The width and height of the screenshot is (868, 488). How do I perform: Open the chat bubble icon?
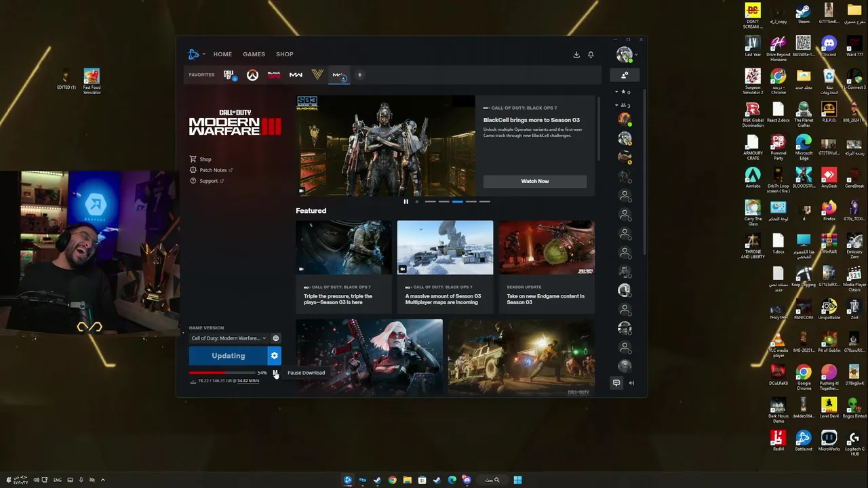(616, 383)
